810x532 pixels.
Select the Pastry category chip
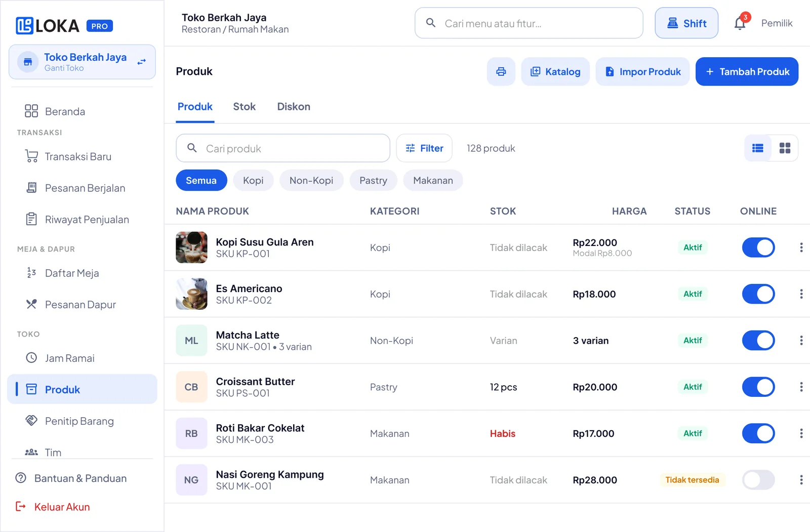pyautogui.click(x=373, y=180)
